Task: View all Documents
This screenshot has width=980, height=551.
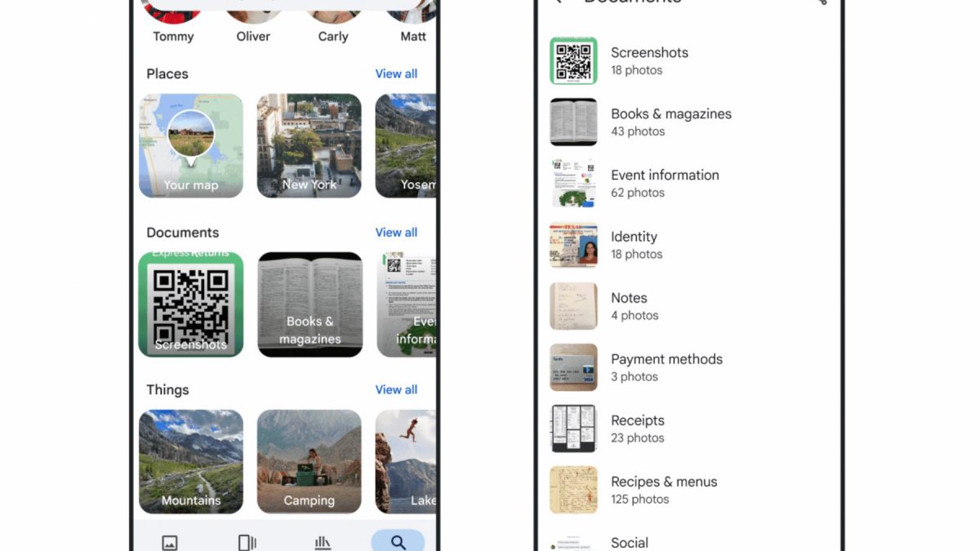Action: (x=396, y=233)
